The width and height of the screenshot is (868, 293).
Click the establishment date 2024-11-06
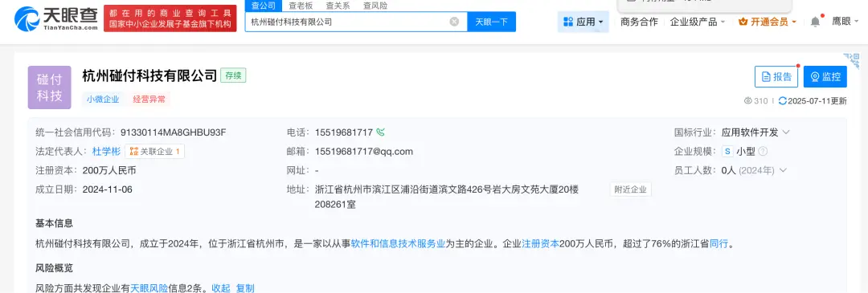108,189
